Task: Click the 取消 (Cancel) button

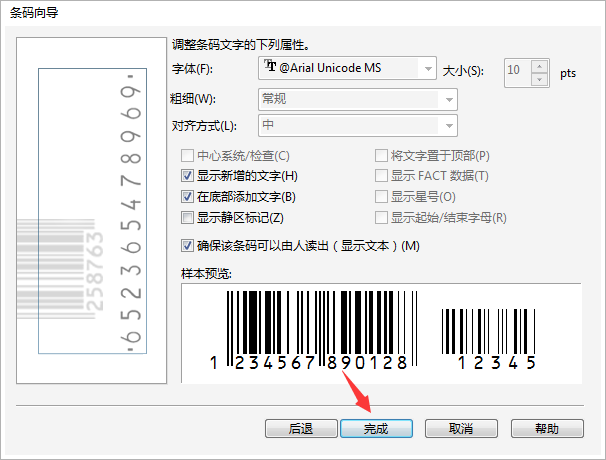Action: 461,428
